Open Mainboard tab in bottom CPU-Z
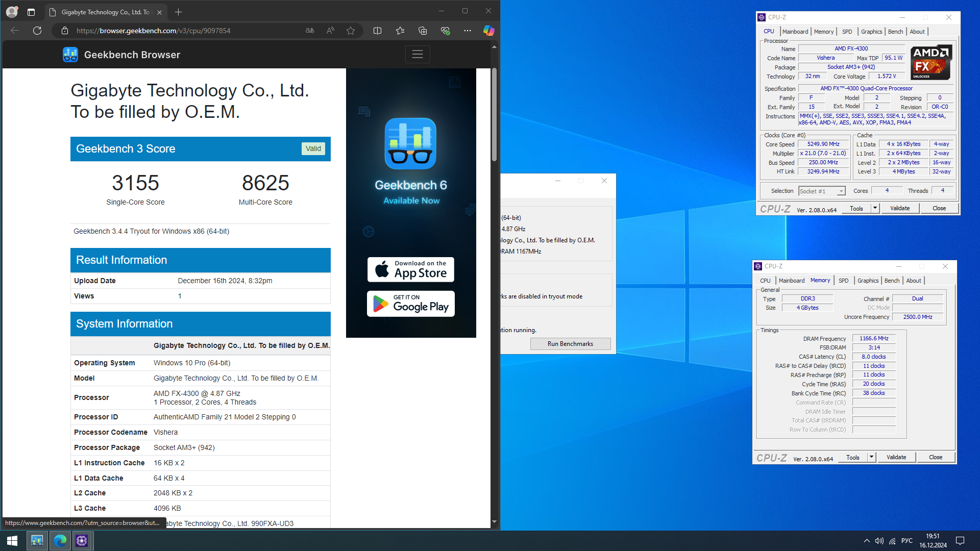Image resolution: width=980 pixels, height=551 pixels. [x=792, y=281]
